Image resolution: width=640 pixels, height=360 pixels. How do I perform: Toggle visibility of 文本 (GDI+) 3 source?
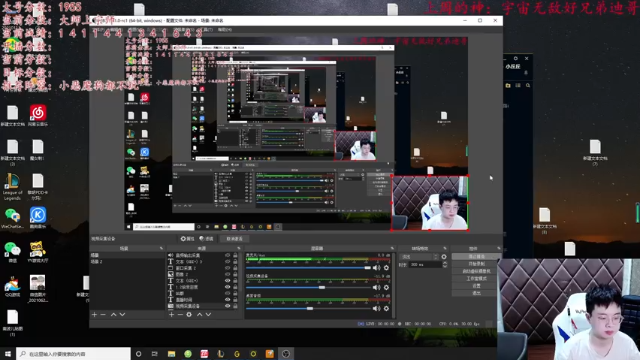click(x=227, y=262)
